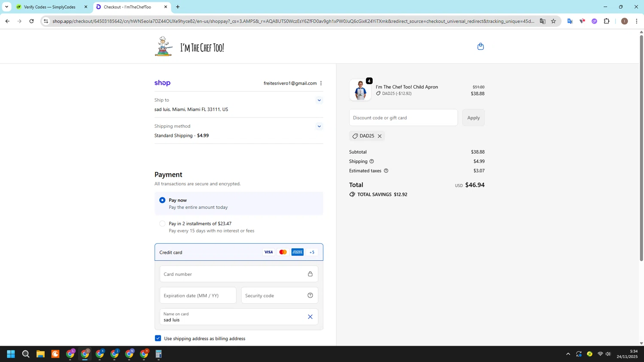Open the Wi-Fi network tray icon
644x362 pixels.
pos(600,354)
